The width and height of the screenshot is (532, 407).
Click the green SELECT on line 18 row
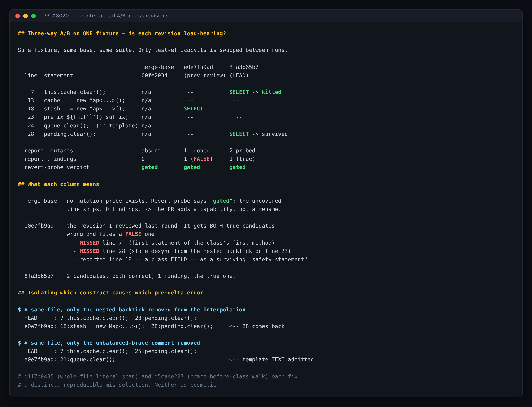point(193,109)
